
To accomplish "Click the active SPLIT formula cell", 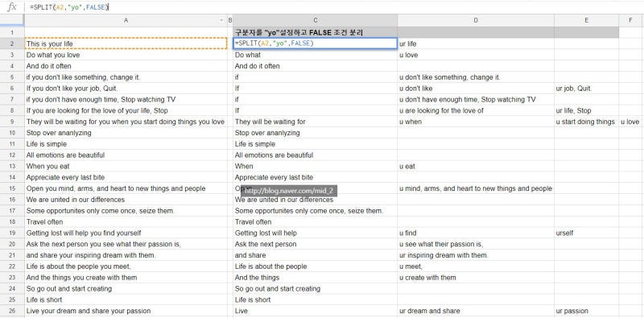I will (315, 43).
